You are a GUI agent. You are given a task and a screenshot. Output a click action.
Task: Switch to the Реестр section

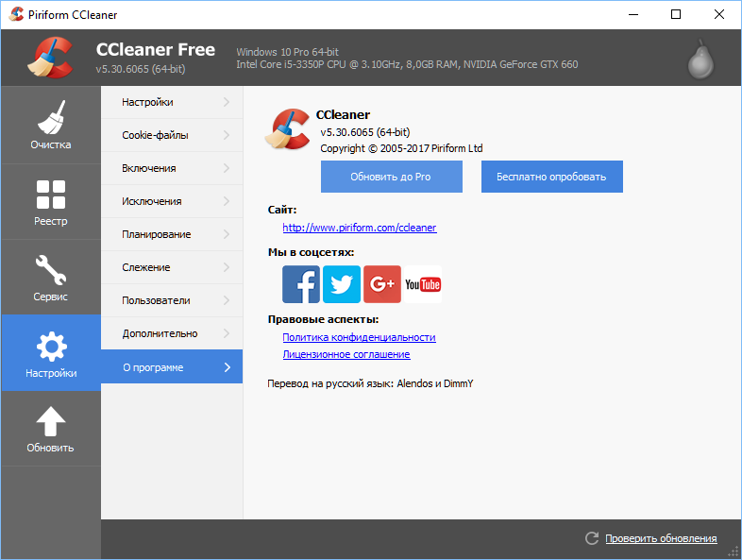(50, 202)
